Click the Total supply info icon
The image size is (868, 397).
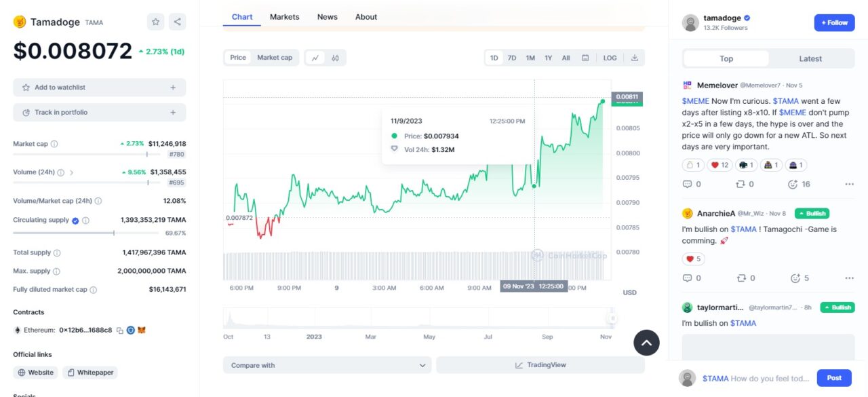pos(57,253)
